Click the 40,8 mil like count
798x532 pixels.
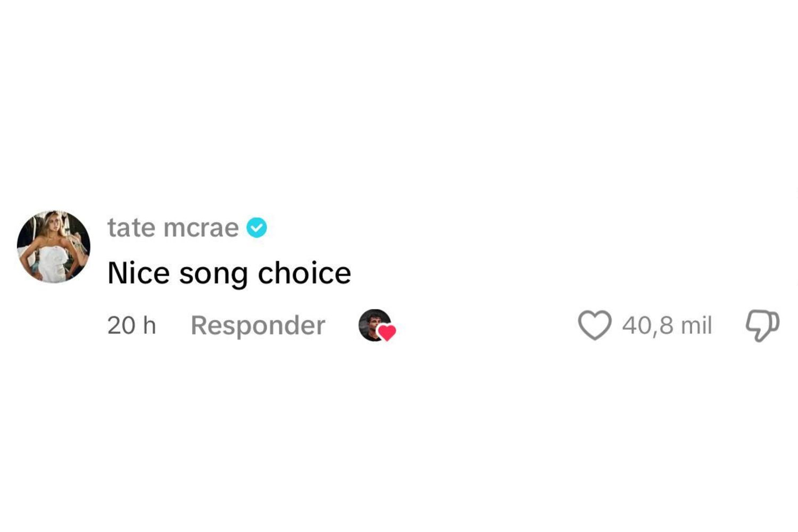pos(667,325)
